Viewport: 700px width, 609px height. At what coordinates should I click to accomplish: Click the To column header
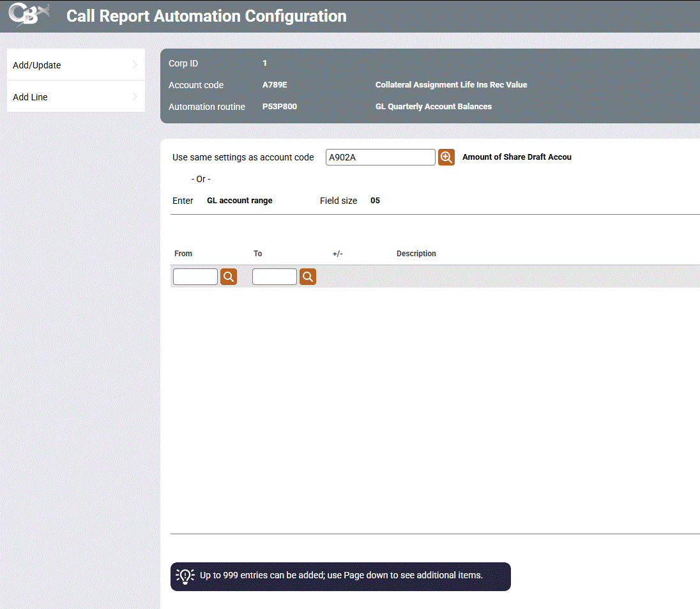coord(258,254)
